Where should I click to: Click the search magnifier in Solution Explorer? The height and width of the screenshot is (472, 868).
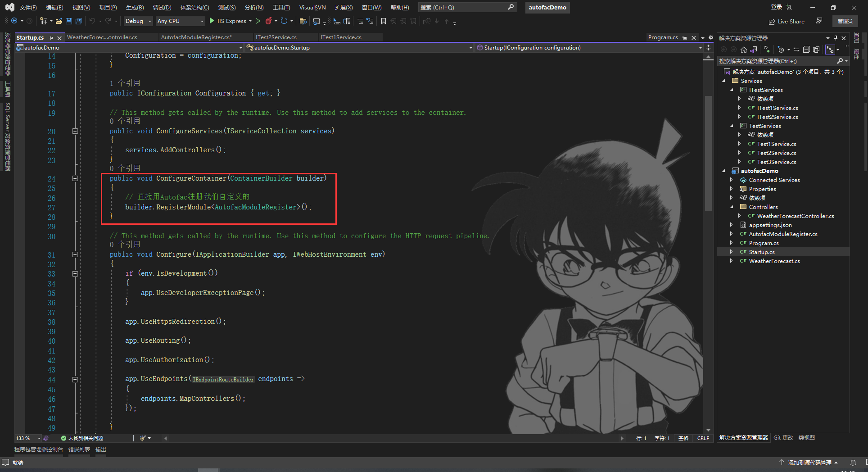840,61
